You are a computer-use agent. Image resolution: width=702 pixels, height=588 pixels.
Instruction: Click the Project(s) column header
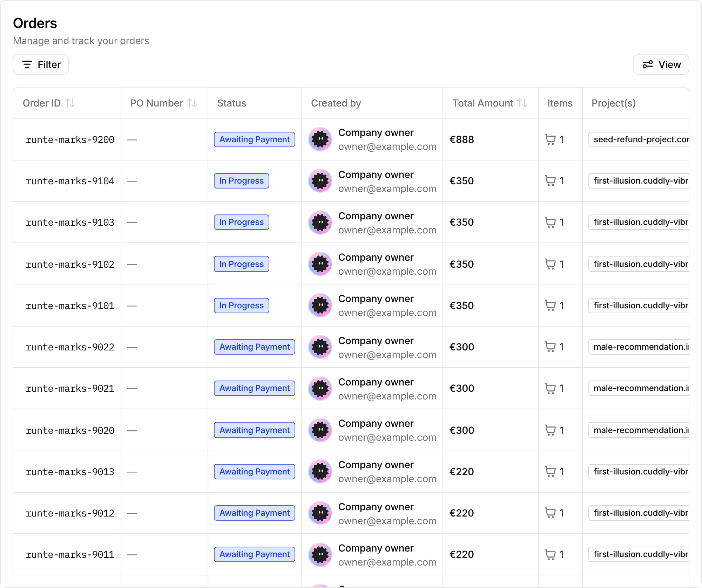coord(614,103)
